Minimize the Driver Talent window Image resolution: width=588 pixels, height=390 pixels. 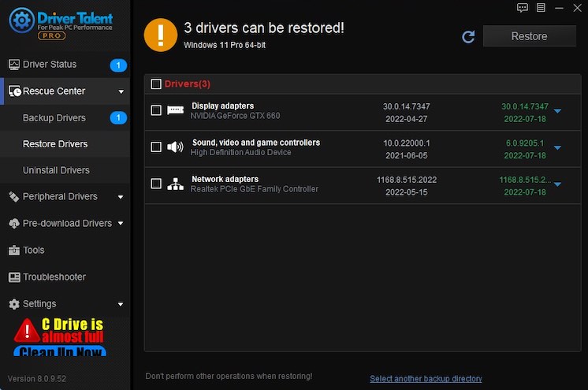[x=559, y=8]
